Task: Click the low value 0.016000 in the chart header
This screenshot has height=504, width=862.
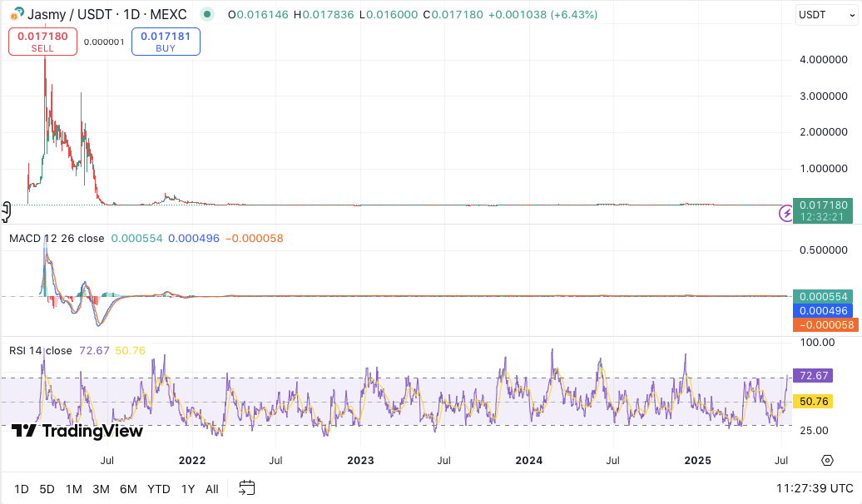Action: point(393,15)
